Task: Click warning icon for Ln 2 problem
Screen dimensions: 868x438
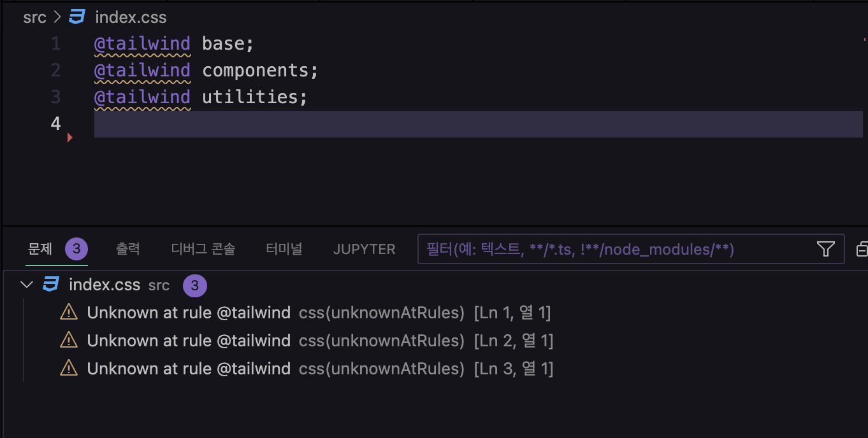Action: 68,341
